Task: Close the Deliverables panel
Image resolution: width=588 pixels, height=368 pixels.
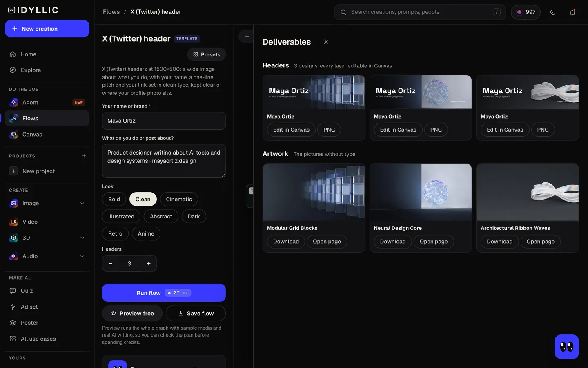Action: pos(326,42)
